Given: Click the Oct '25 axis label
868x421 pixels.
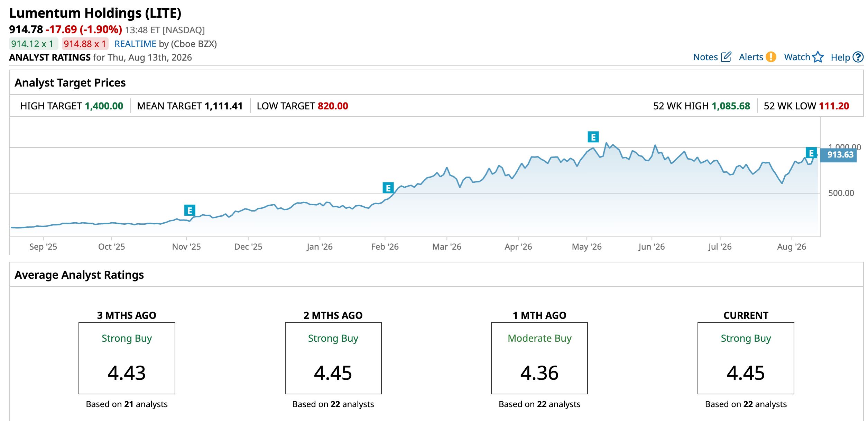Looking at the screenshot, I should (111, 247).
